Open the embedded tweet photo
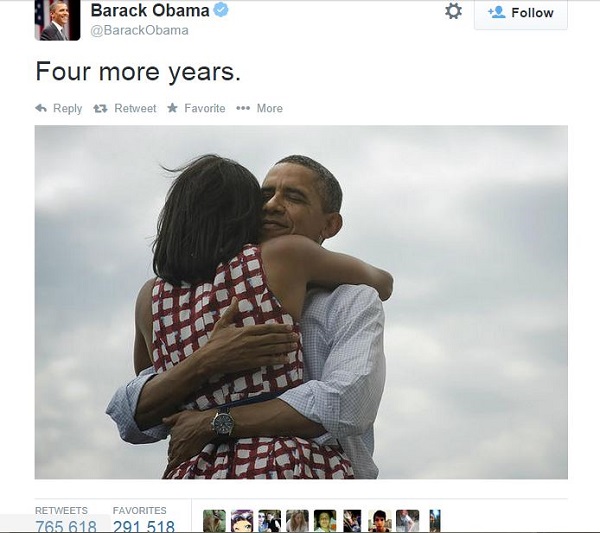The image size is (600, 533). tap(301, 302)
